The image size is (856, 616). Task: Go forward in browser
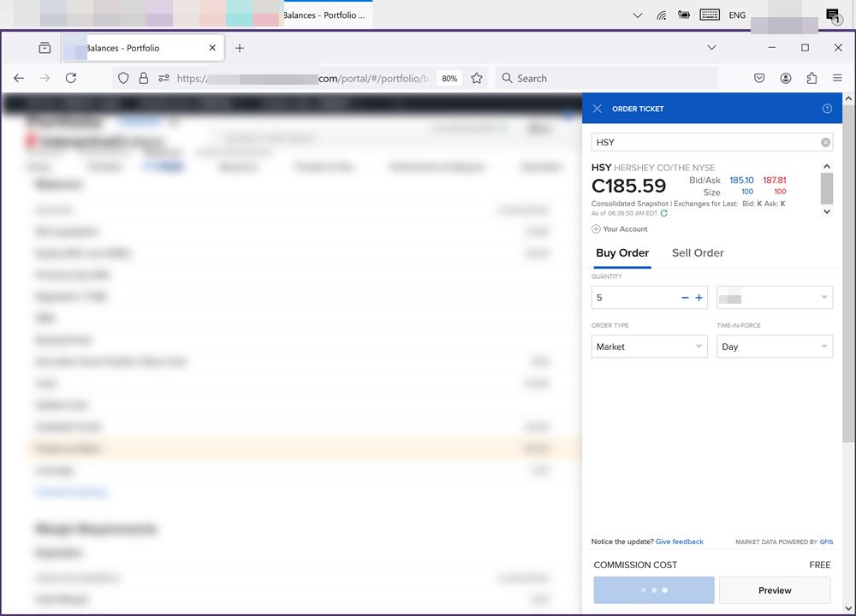tap(45, 78)
